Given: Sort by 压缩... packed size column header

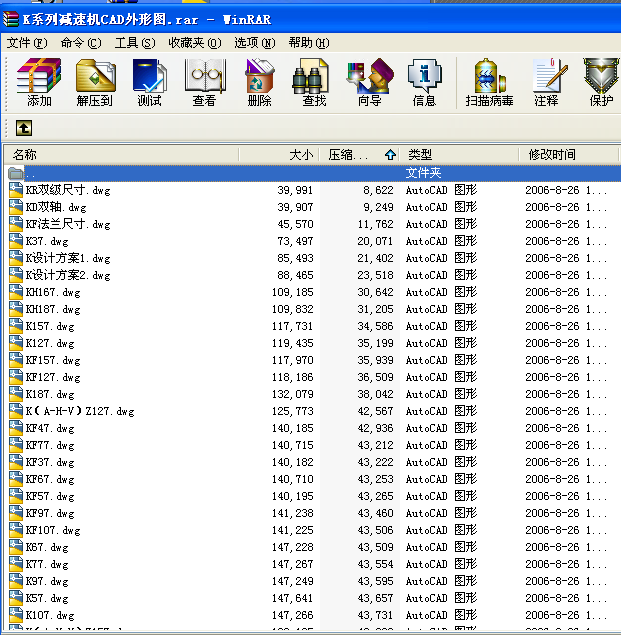Looking at the screenshot, I should click(x=359, y=155).
